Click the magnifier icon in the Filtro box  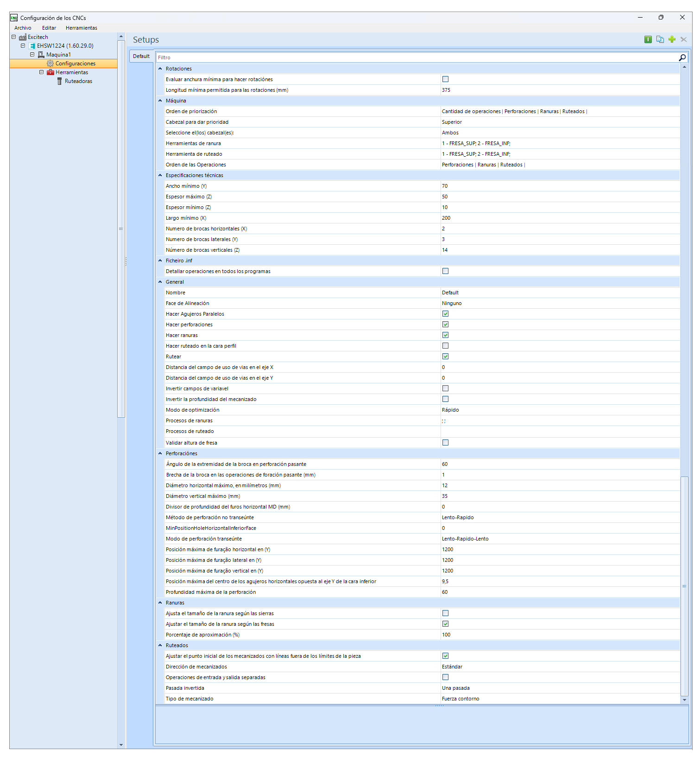(682, 57)
